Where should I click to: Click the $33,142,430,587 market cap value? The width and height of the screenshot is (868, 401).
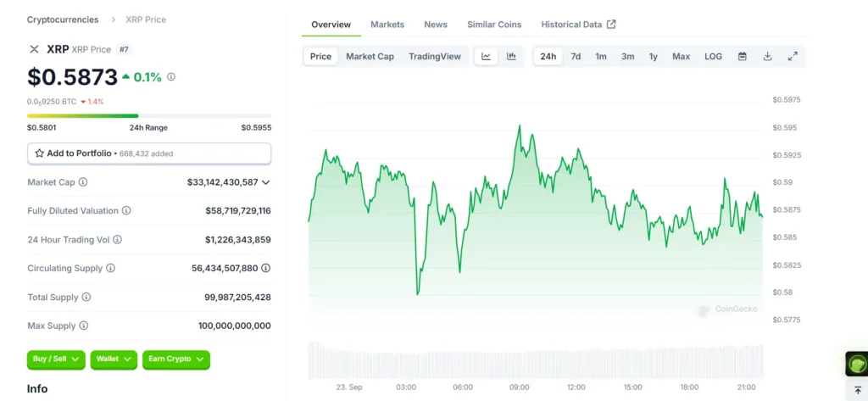pos(223,182)
